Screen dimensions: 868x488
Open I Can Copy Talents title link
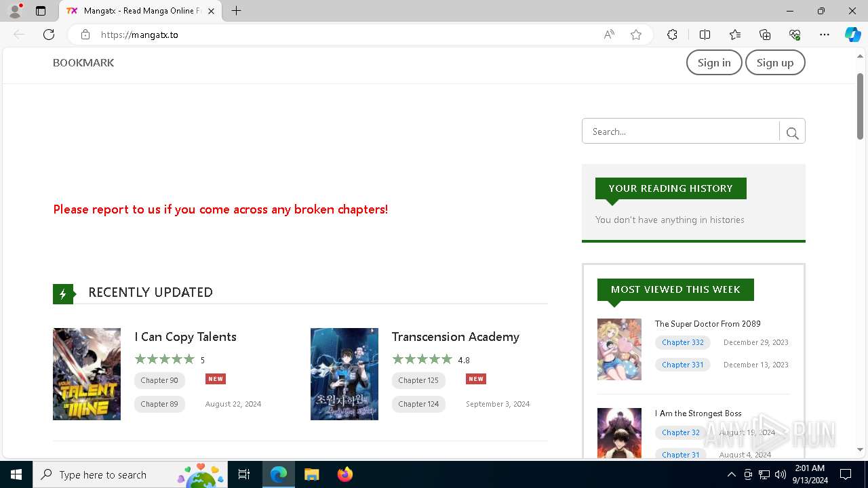[x=185, y=337]
